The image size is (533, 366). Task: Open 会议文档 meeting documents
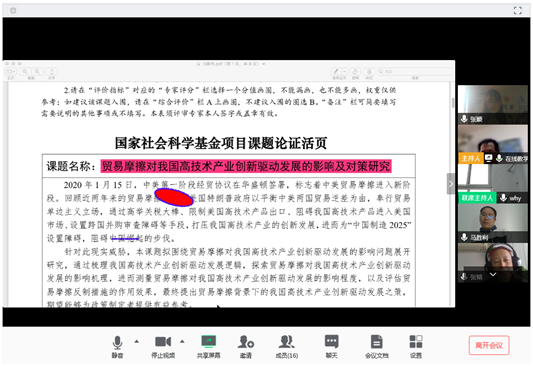377,347
